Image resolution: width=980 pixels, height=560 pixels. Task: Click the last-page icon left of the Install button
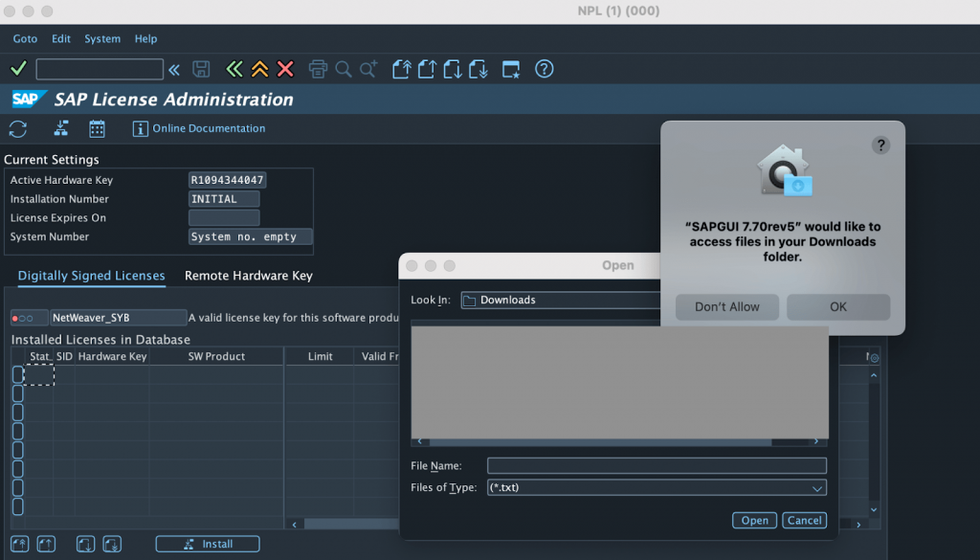click(x=112, y=545)
